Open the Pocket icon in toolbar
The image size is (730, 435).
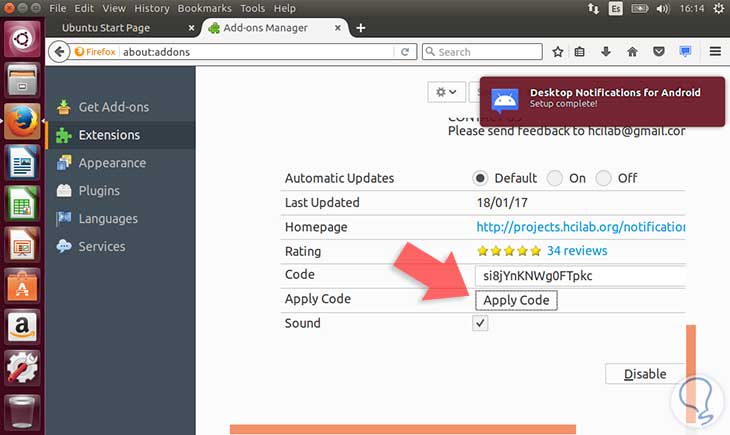coord(659,52)
